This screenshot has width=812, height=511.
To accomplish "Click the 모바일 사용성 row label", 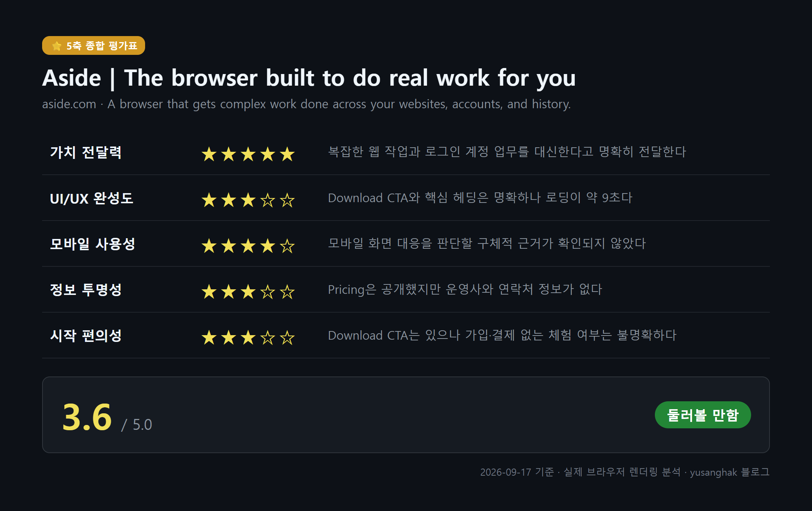I will click(92, 244).
